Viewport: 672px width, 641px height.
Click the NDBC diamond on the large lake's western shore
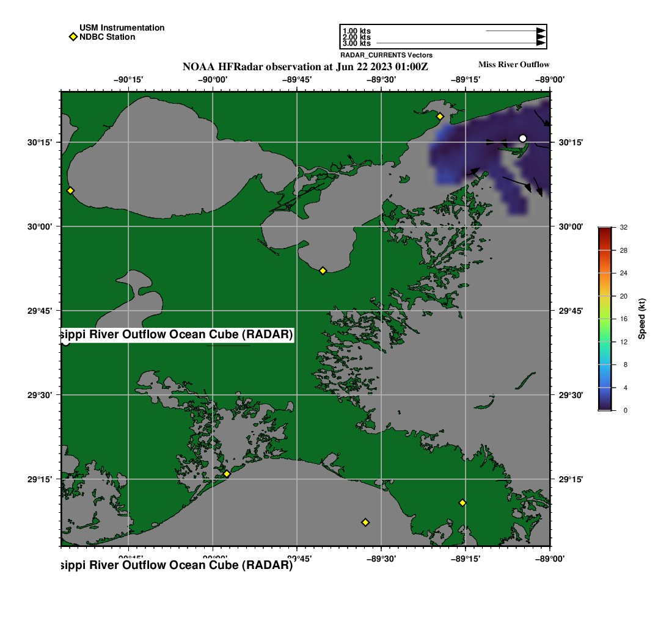click(x=70, y=190)
